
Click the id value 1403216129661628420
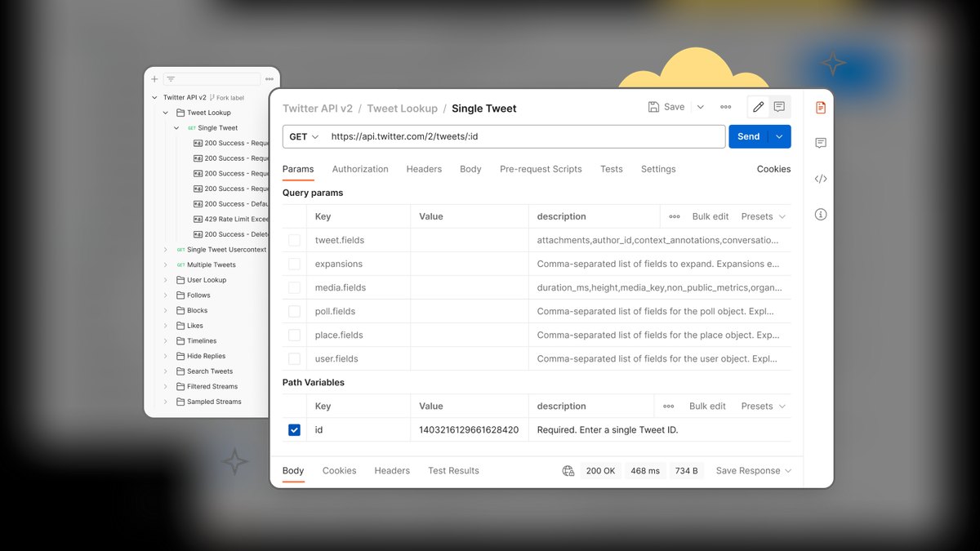pyautogui.click(x=469, y=429)
